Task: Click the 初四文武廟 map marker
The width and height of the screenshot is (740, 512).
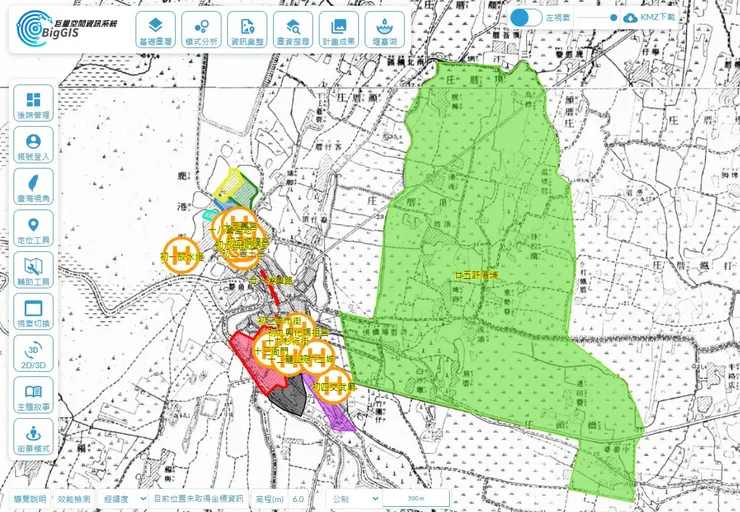Action: 334,386
